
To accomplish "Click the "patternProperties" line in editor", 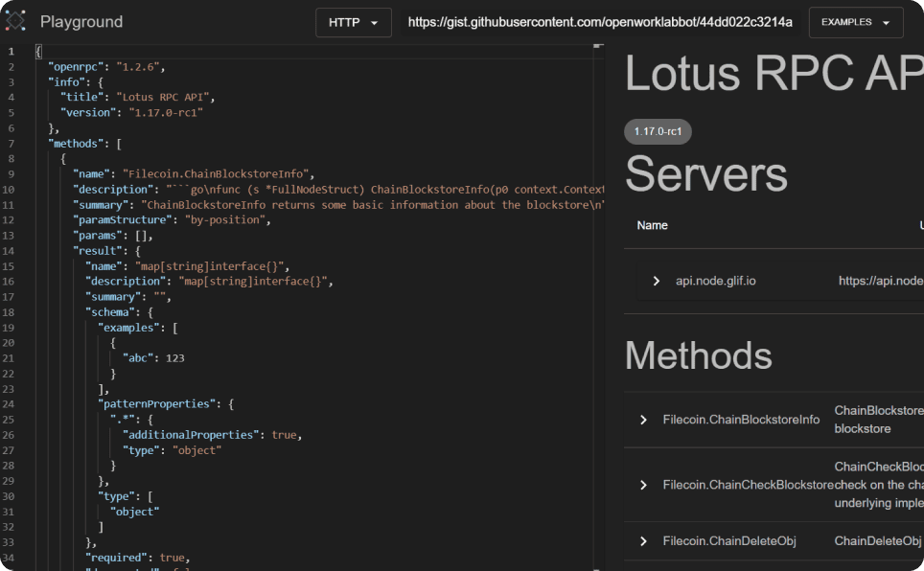I will click(166, 403).
